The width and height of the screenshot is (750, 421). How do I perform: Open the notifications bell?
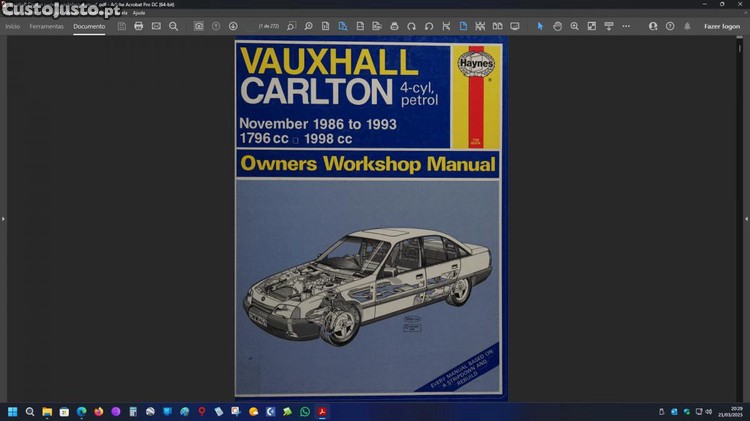pyautogui.click(x=687, y=26)
